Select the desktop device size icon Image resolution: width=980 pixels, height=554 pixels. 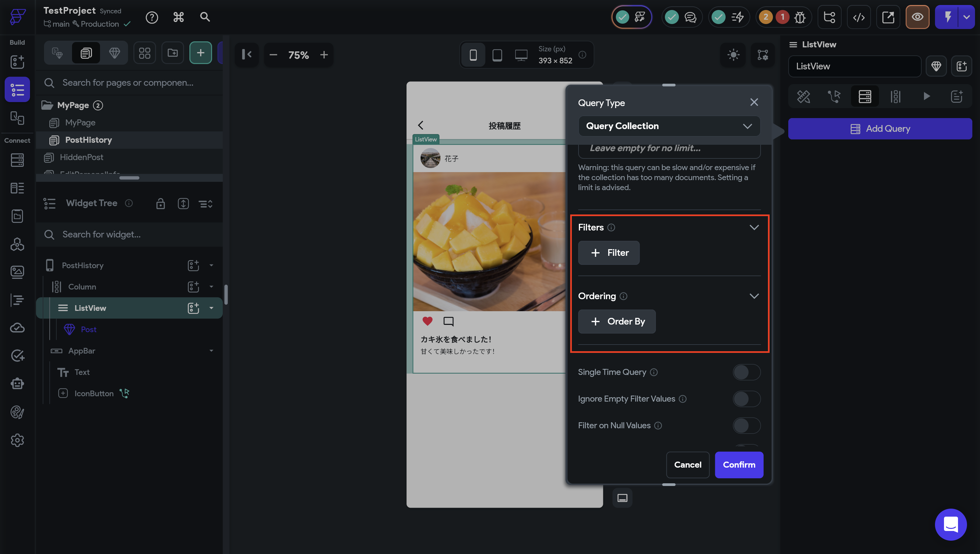(x=521, y=55)
